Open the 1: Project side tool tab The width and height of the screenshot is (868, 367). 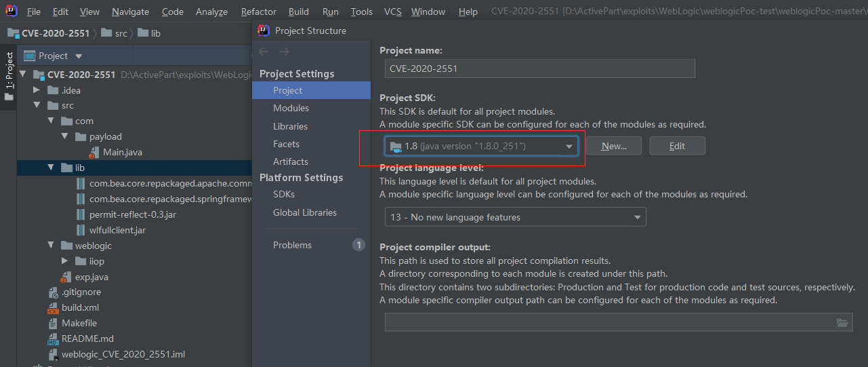(9, 75)
